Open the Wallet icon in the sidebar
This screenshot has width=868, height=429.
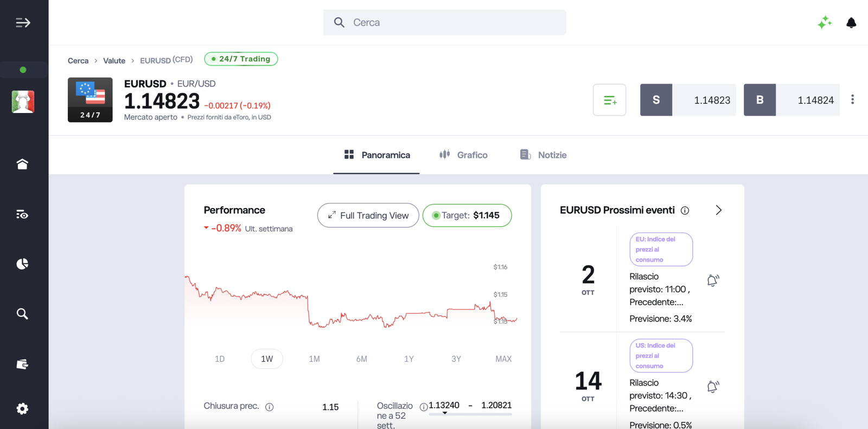pyautogui.click(x=22, y=364)
